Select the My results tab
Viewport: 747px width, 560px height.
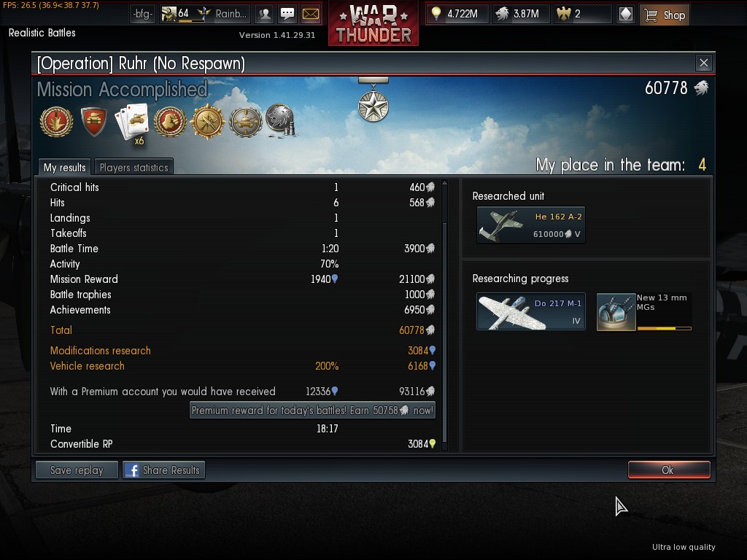[x=64, y=167]
